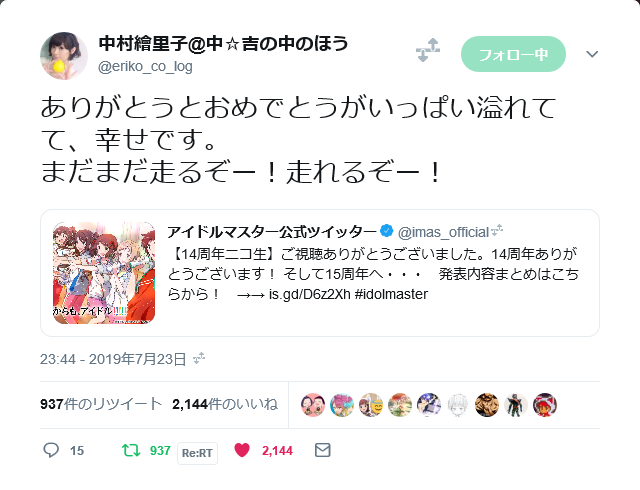Open the tweet options chevron menu
The image size is (640, 490).
tap(592, 54)
